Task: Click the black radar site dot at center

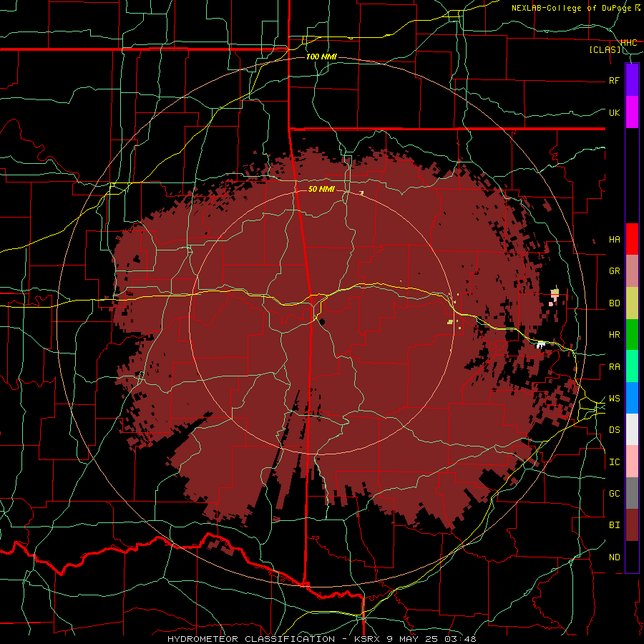Action: coord(321,321)
